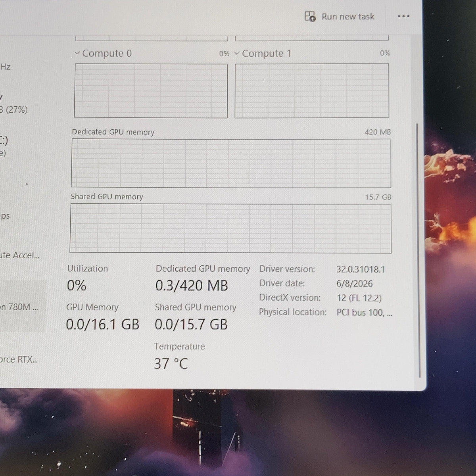Select the Compute Accel... sidebar entry

pyautogui.click(x=20, y=255)
